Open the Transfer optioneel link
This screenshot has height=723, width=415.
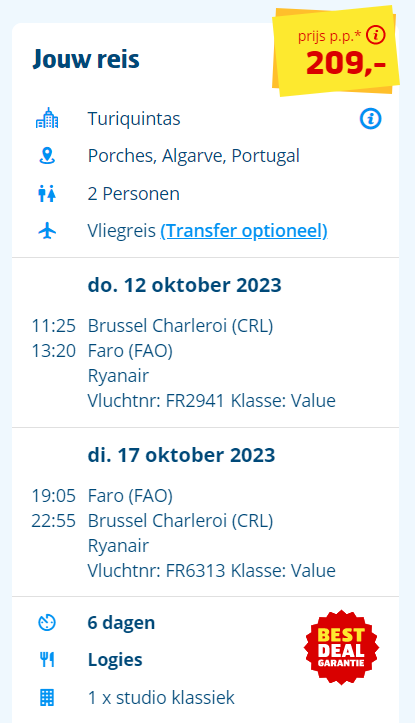pyautogui.click(x=243, y=231)
